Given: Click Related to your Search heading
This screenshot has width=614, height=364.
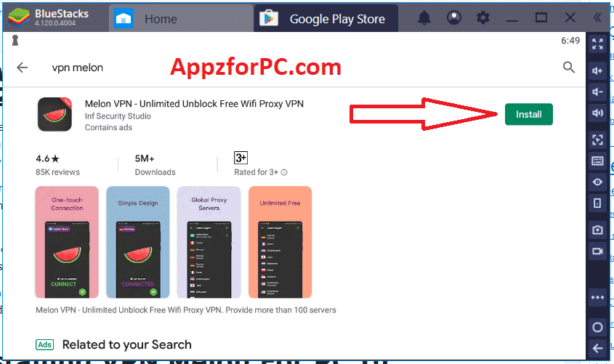Looking at the screenshot, I should click(x=127, y=344).
